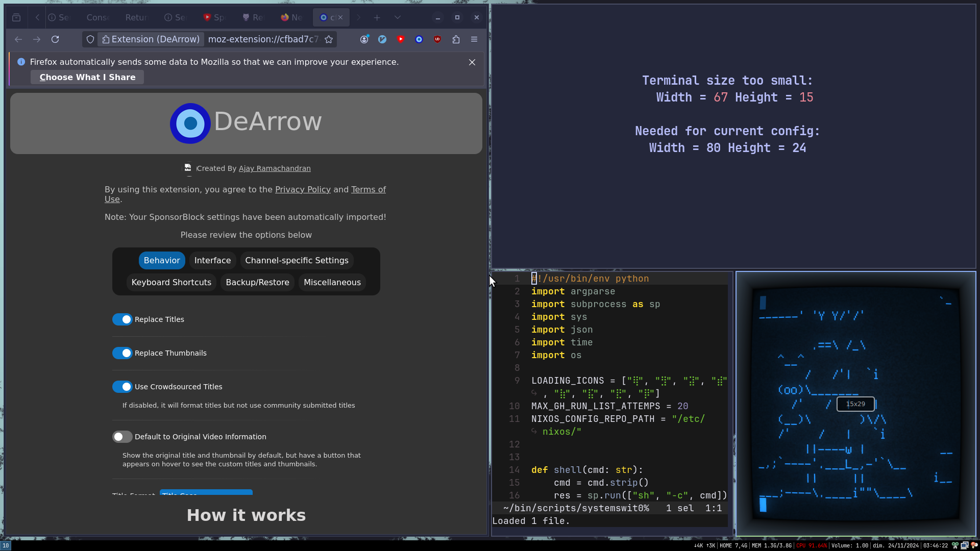980x551 pixels.
Task: Click the computer monitors tray icon
Action: click(965, 545)
